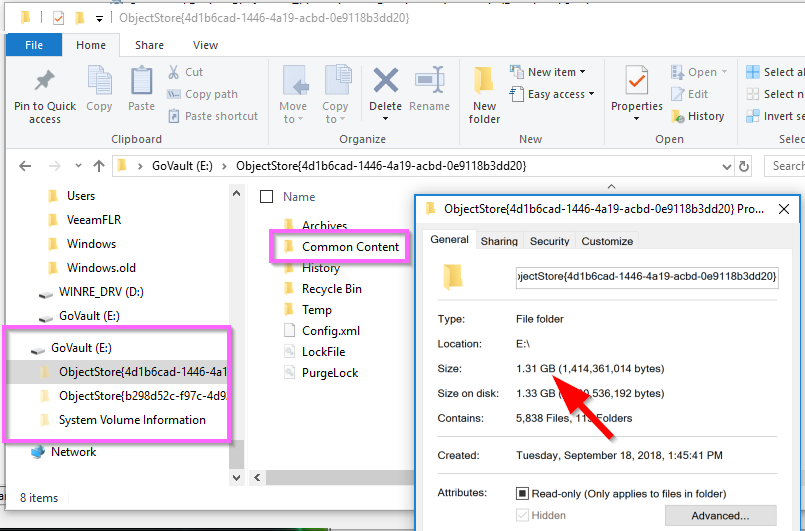Screen dimensions: 805x531
Task: Click the History option in ribbon
Action: click(697, 116)
